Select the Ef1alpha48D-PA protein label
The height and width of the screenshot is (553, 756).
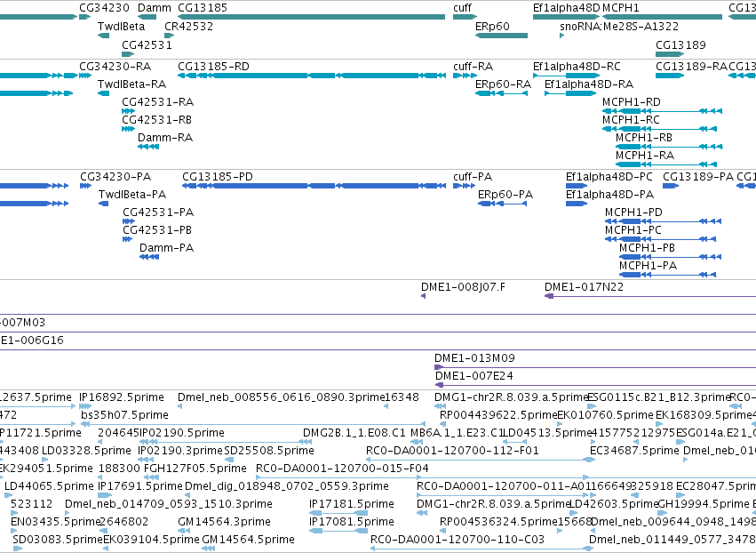610,195
